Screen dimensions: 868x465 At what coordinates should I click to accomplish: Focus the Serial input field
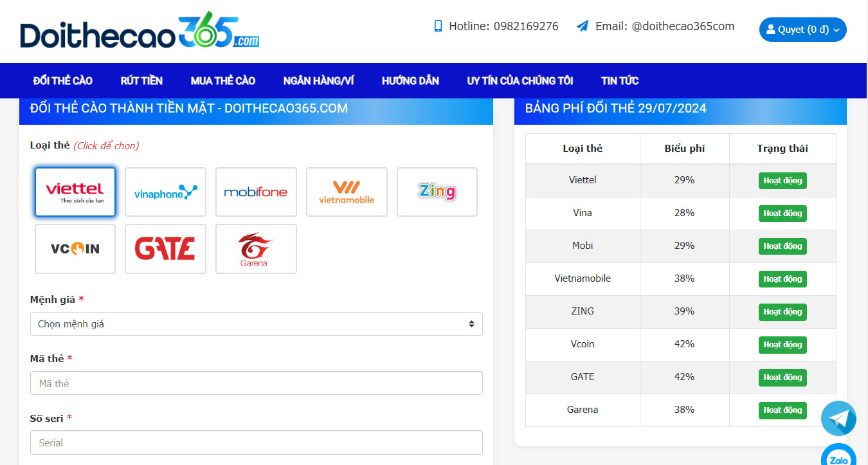[256, 442]
